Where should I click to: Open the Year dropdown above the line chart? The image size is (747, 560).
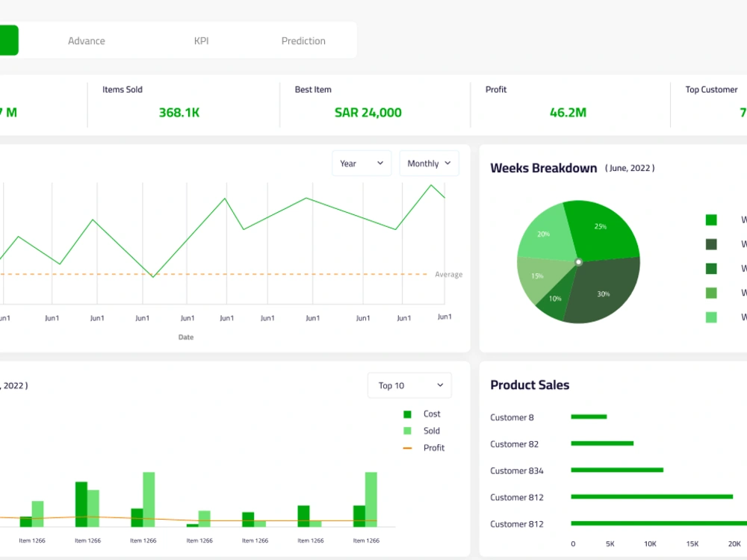362,163
